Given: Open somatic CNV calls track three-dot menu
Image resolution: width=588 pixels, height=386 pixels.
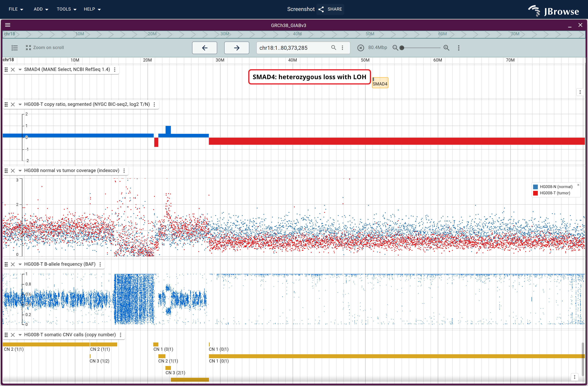Looking at the screenshot, I should coord(121,335).
